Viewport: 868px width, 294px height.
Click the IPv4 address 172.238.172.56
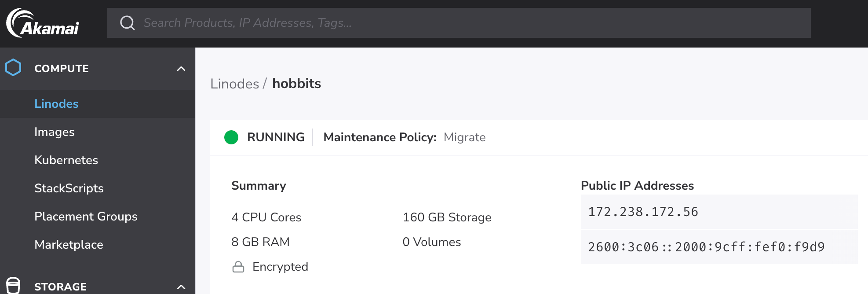click(x=643, y=212)
